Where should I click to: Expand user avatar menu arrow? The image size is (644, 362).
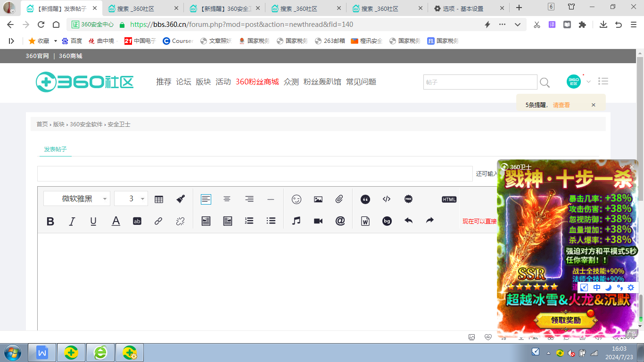(588, 82)
